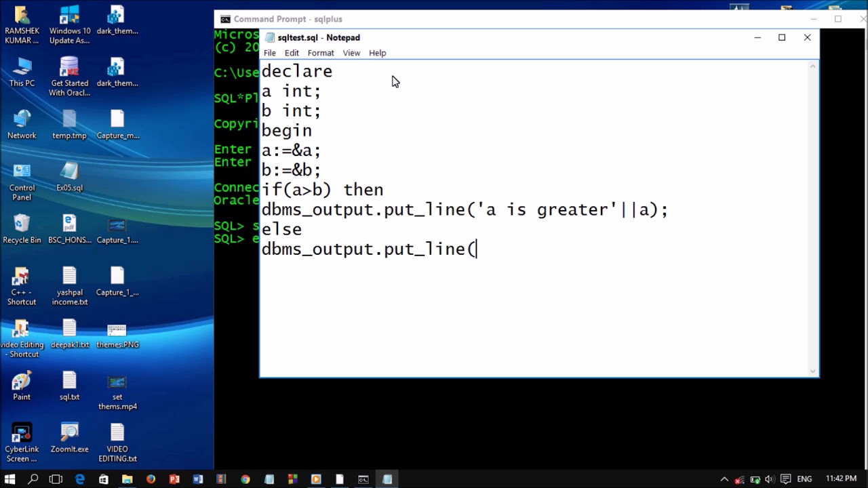Click the ENG language indicator
Viewport: 868px width, 488px height.
pos(804,479)
